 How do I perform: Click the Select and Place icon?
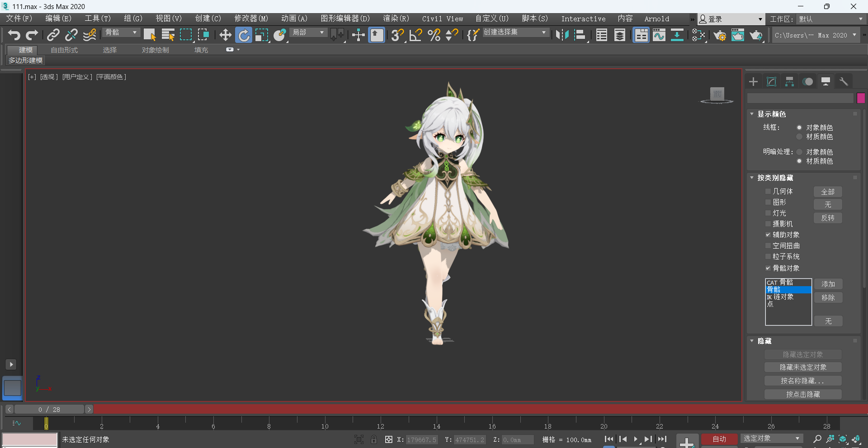(280, 35)
